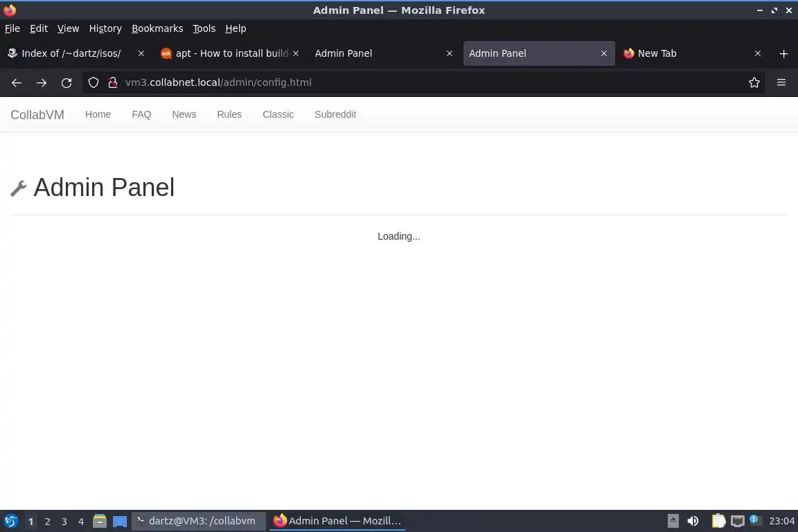Open the volume control tray icon

tap(693, 521)
